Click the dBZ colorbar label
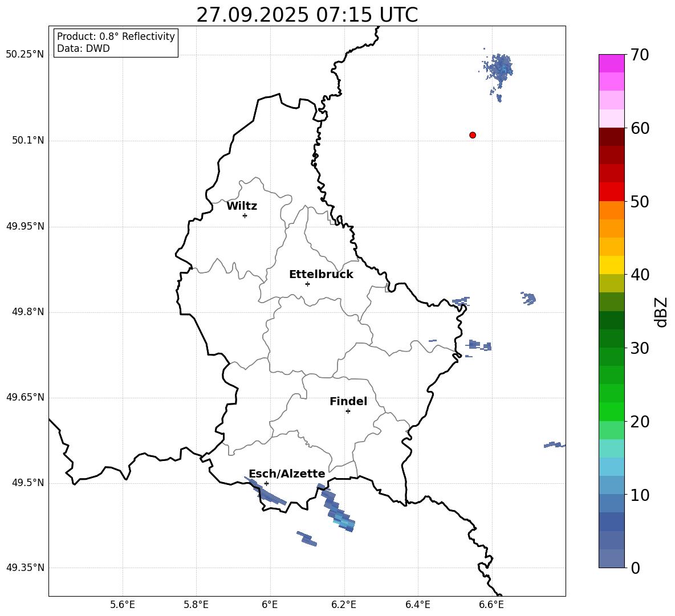This screenshot has height=616, width=675. [661, 312]
